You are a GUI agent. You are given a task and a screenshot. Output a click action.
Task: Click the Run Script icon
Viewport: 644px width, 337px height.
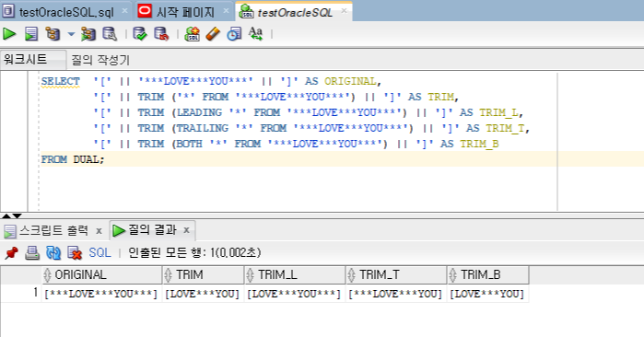[31, 34]
